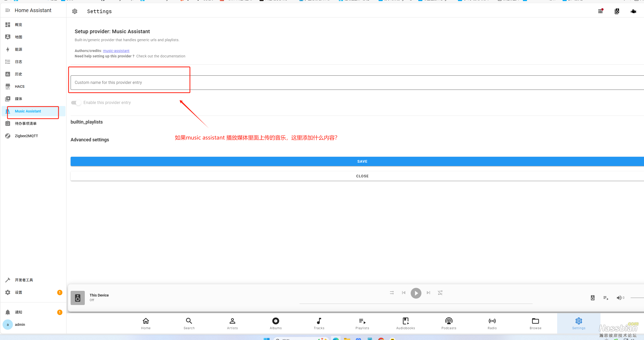The width and height of the screenshot is (644, 340).
Task: Open Zigbee2MQTT in the sidebar
Action: click(33, 136)
